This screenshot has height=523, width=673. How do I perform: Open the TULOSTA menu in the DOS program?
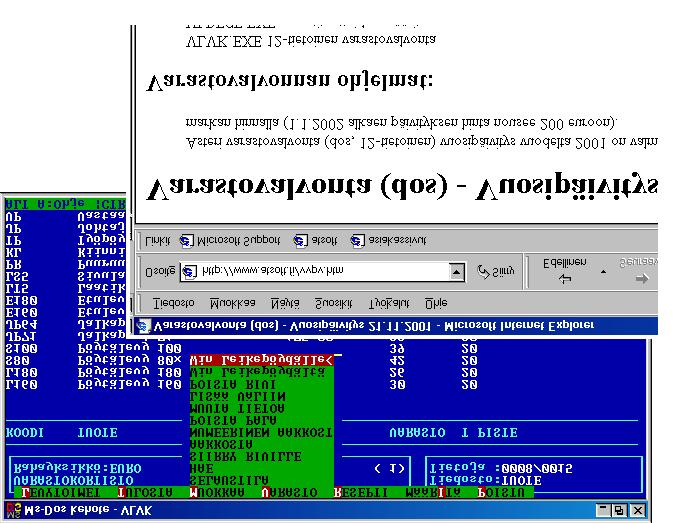click(145, 493)
